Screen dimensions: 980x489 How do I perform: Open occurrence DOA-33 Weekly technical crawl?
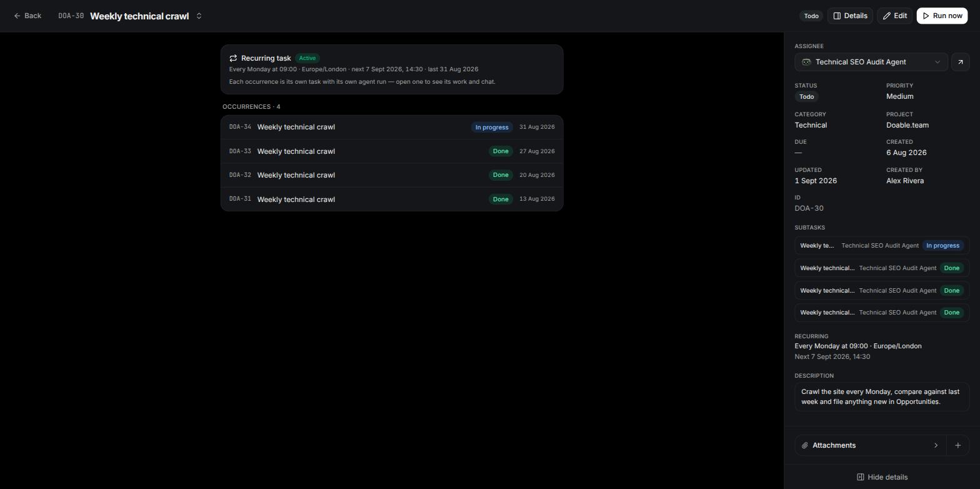tap(392, 151)
